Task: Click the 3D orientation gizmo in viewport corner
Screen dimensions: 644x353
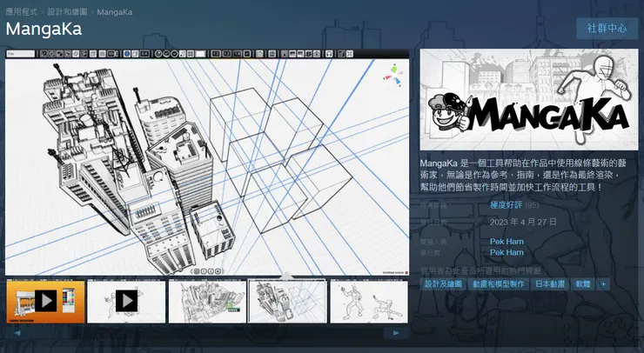Action: [x=393, y=76]
